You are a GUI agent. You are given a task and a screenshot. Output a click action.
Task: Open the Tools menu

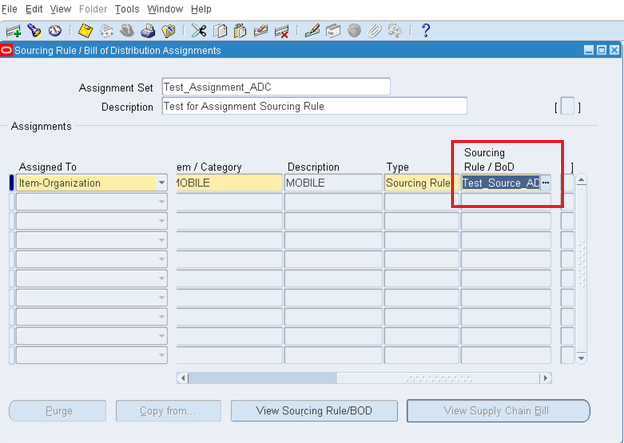[x=127, y=9]
